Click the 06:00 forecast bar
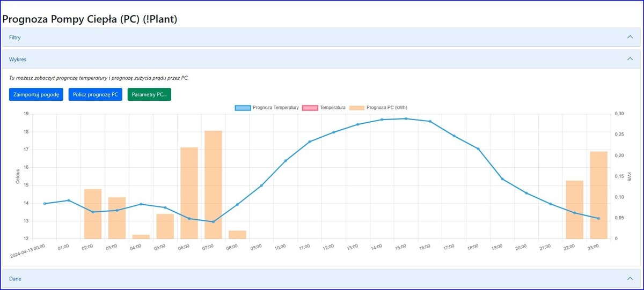The height and width of the screenshot is (290, 644). coord(189,193)
